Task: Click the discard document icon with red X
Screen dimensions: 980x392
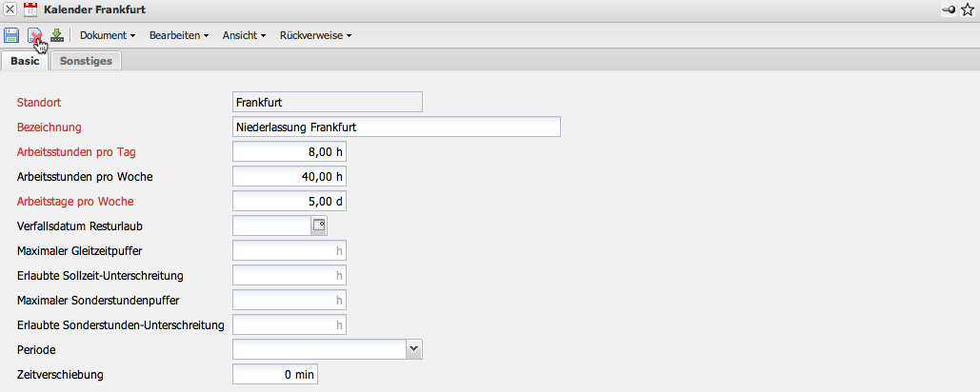Action: 34,35
